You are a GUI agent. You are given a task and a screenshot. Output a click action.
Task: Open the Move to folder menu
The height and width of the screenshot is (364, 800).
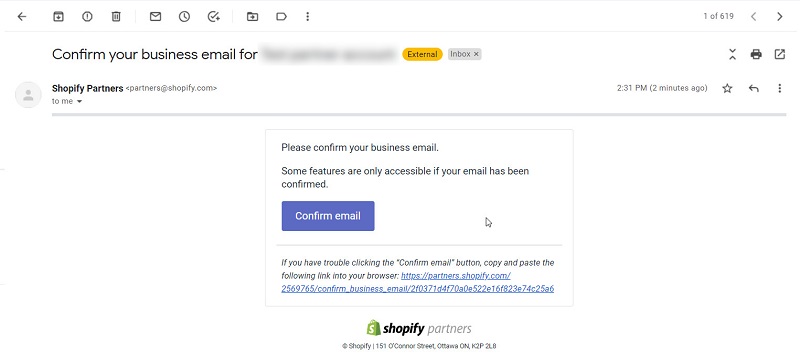[x=253, y=16]
